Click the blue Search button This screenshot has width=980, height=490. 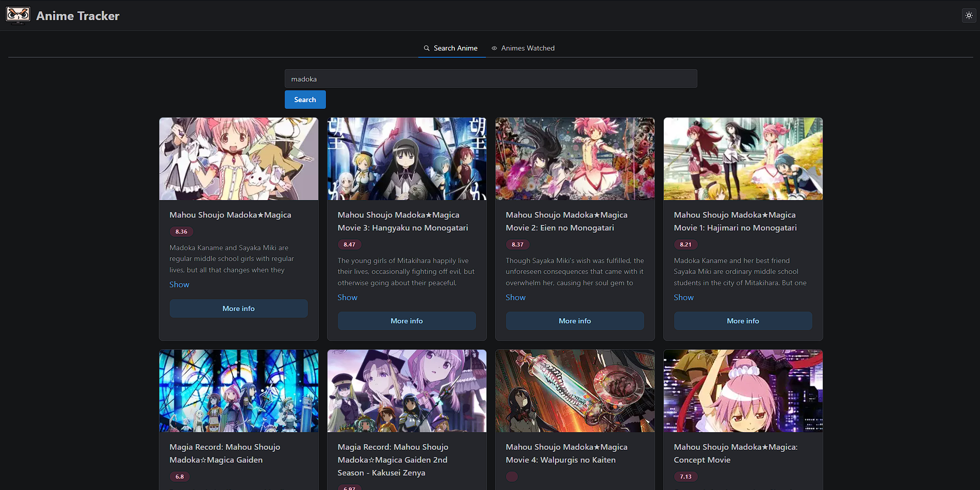point(305,100)
